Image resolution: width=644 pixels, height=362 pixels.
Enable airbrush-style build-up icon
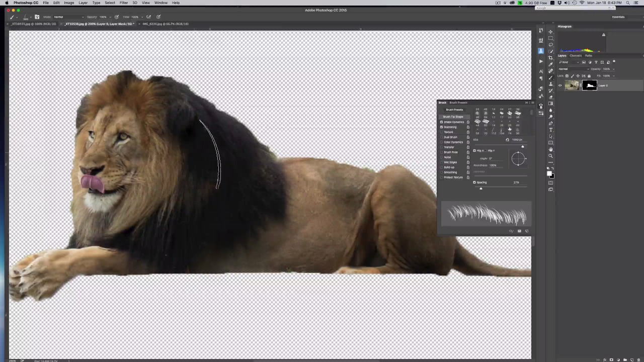tap(148, 17)
